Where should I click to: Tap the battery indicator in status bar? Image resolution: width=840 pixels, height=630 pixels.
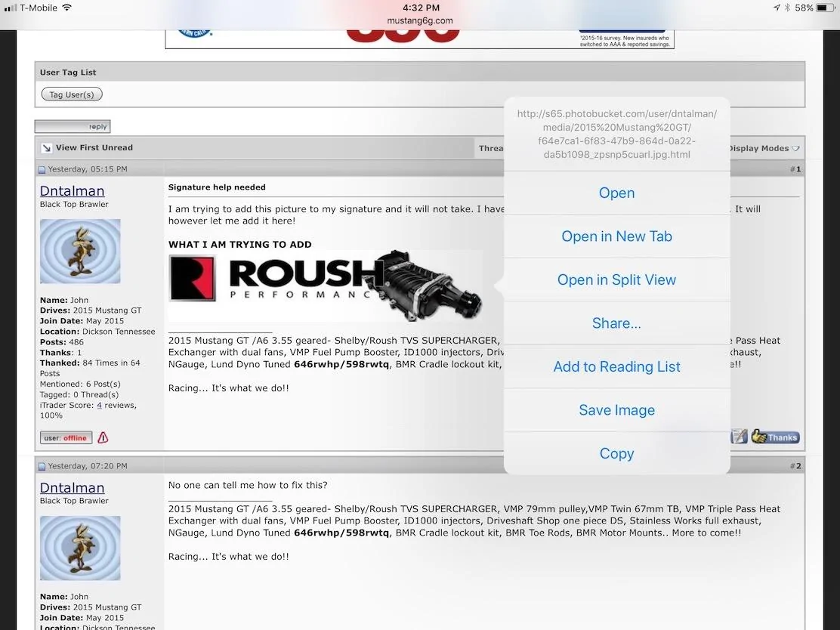[x=826, y=8]
